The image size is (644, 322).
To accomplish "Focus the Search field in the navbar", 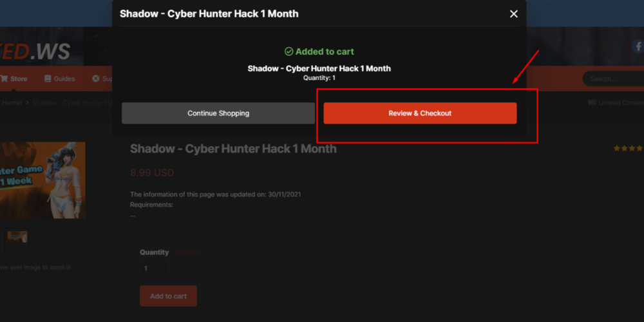I will [x=612, y=79].
